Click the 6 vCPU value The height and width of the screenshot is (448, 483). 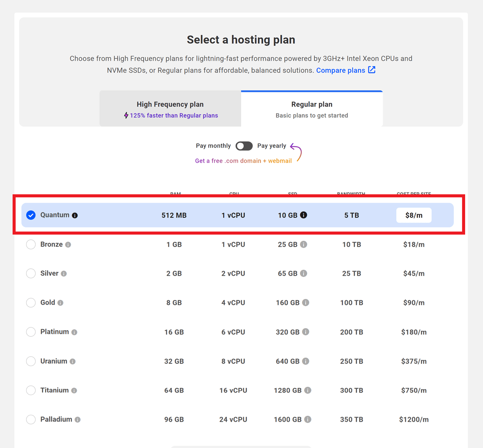(233, 332)
